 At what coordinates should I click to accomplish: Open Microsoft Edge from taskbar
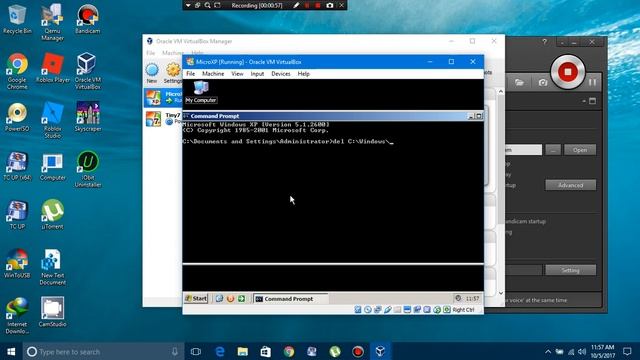(x=220, y=351)
